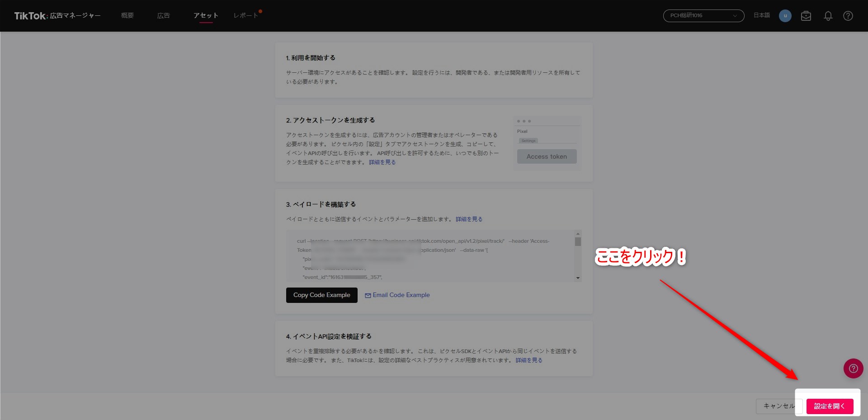This screenshot has height=420, width=868.
Task: Click the floating red help button
Action: (853, 368)
